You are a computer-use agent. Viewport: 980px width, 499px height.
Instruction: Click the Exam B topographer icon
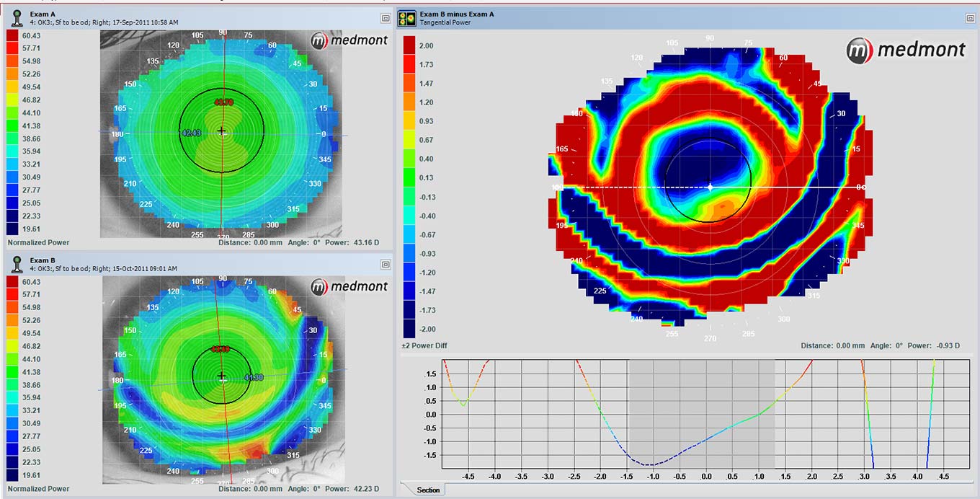(x=17, y=265)
